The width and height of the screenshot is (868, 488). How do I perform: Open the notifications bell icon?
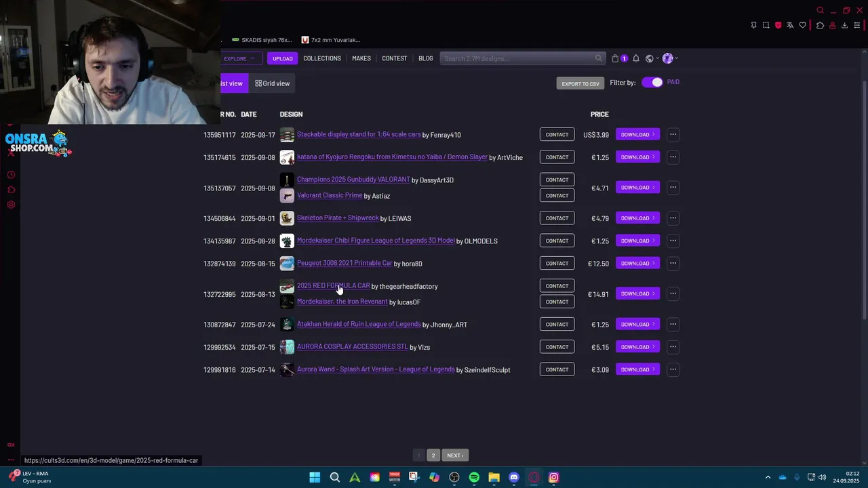pyautogui.click(x=636, y=58)
